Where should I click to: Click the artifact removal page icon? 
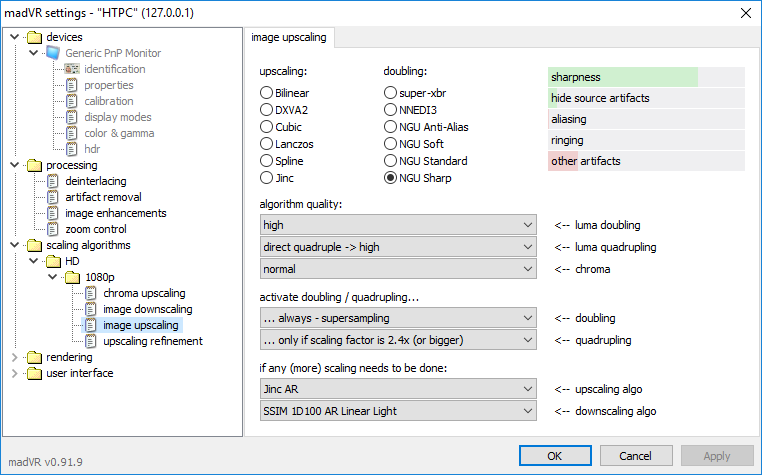tap(53, 197)
